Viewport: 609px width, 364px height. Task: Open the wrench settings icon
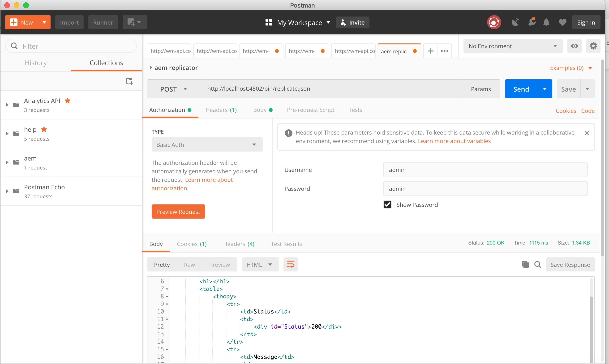tap(532, 22)
